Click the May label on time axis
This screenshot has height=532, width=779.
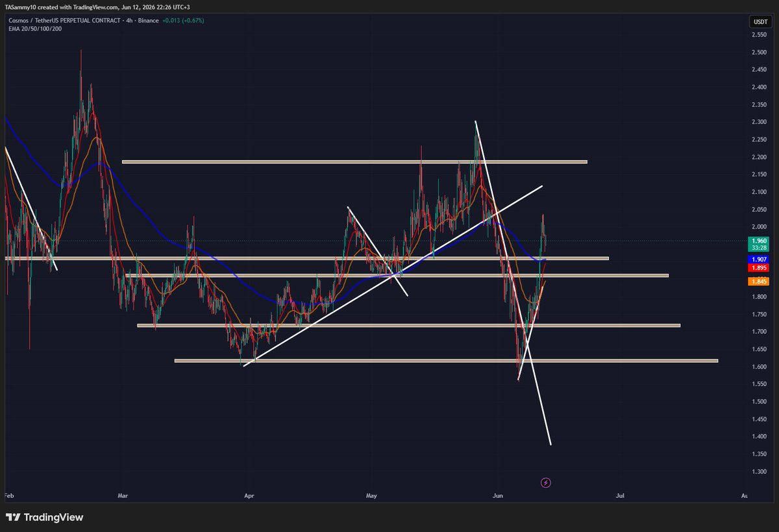point(372,496)
